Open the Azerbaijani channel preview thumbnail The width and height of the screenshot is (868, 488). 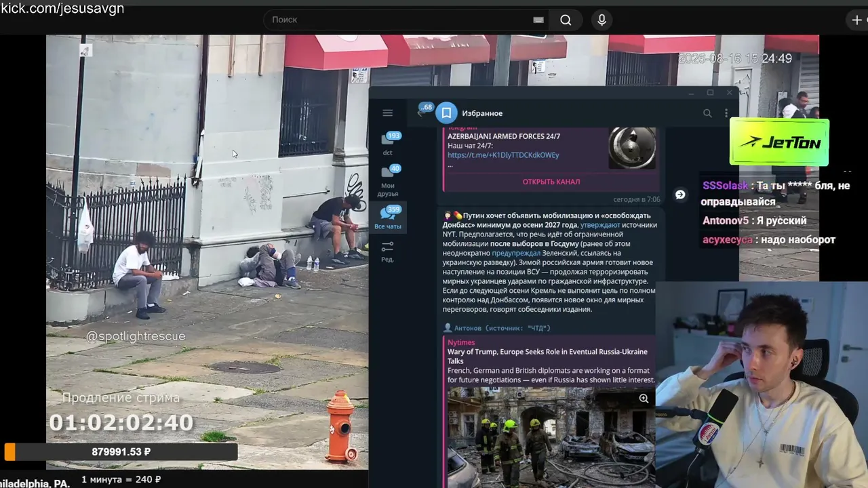click(632, 147)
